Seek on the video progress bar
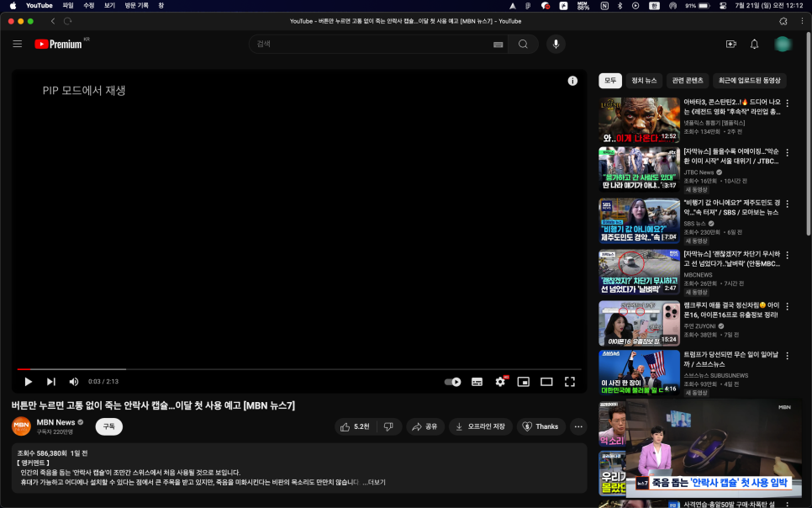 pyautogui.click(x=299, y=369)
